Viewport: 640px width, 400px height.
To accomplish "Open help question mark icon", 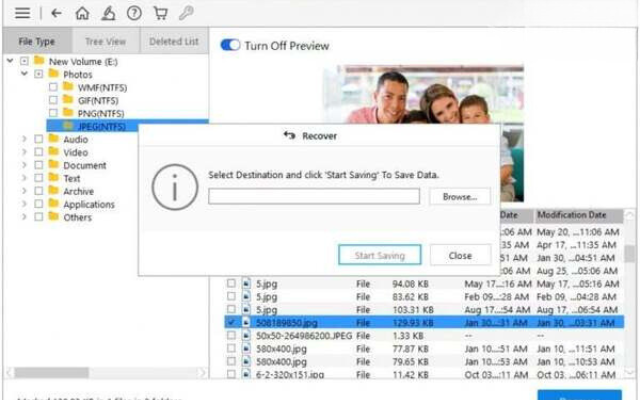I will click(x=134, y=13).
